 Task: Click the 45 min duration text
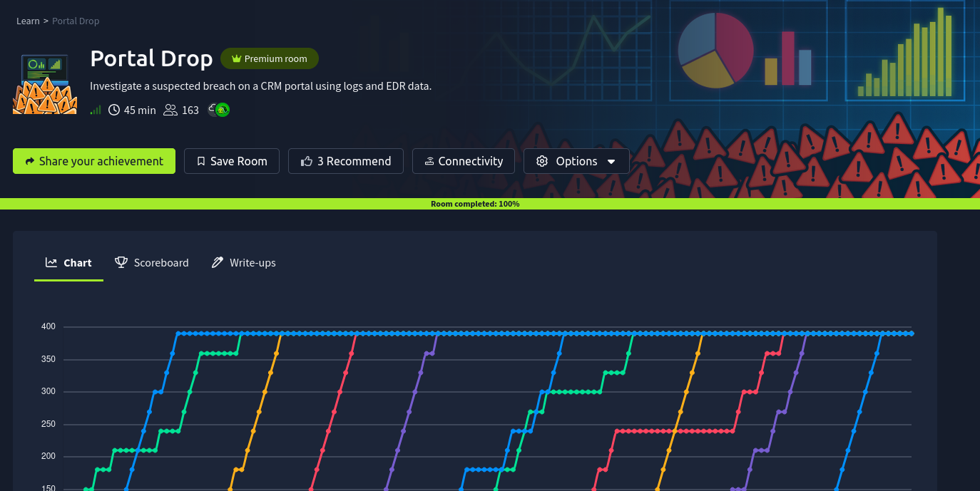click(x=140, y=110)
